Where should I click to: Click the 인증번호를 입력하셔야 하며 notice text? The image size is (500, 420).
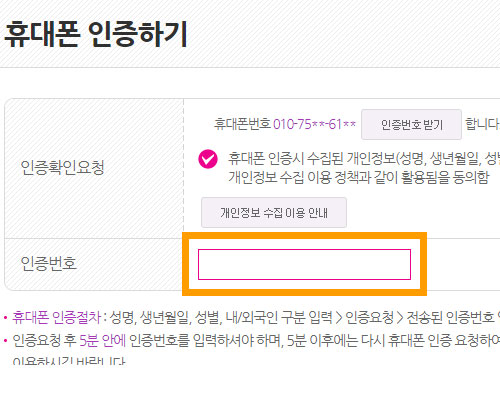pyautogui.click(x=206, y=340)
